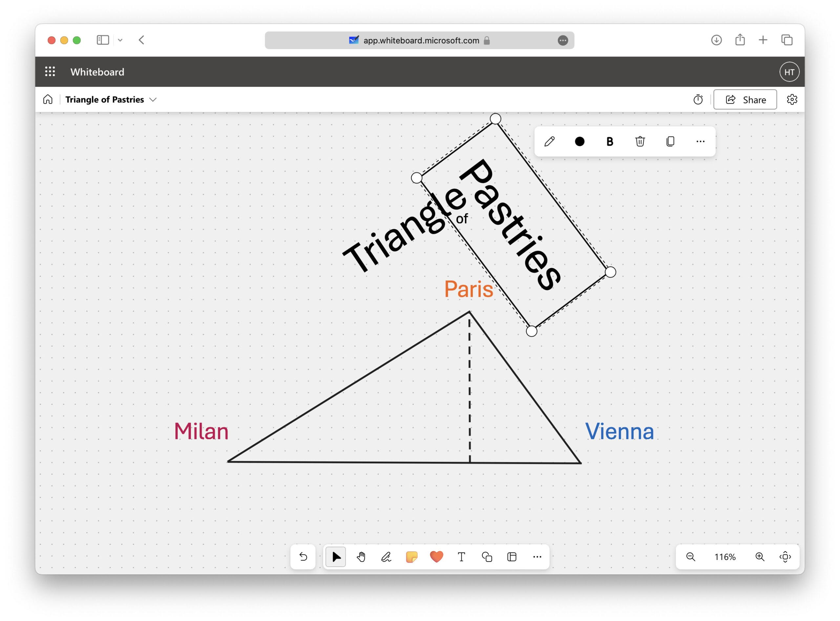Viewport: 840px width, 621px height.
Task: Open whiteboard settings gear
Action: 792,99
